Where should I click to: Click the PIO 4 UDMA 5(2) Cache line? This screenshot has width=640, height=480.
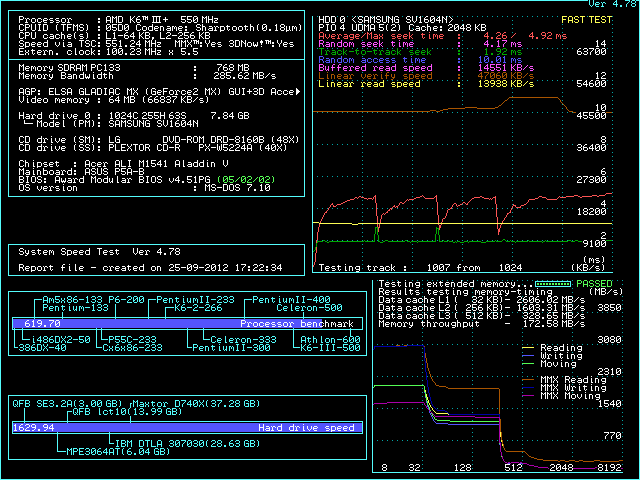pos(402,28)
